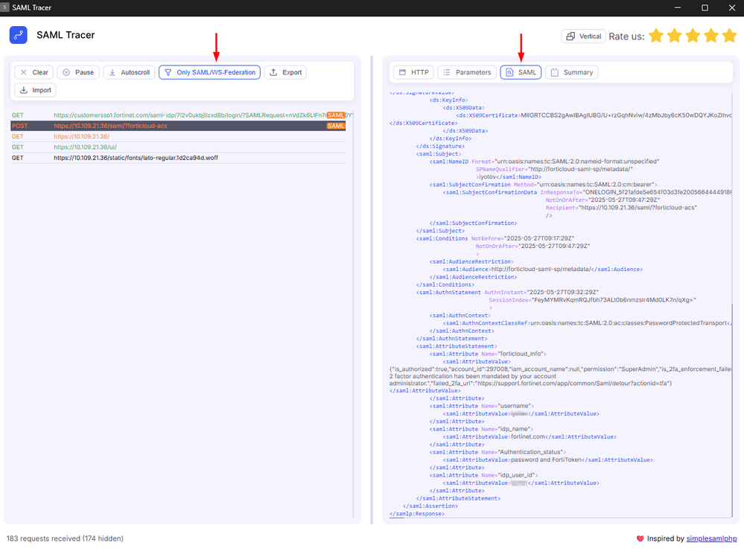Select GET https://10.109.21.36/ui/ request
The image size is (744, 560).
178,147
